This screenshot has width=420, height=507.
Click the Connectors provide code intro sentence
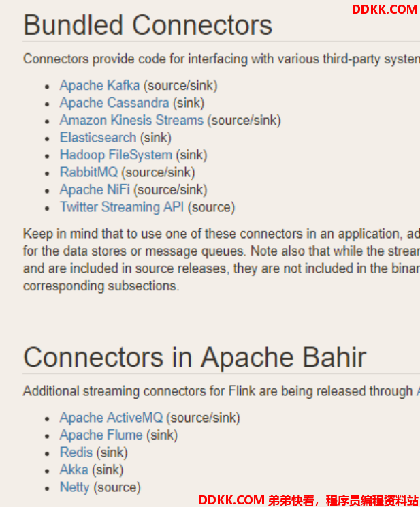point(221,59)
